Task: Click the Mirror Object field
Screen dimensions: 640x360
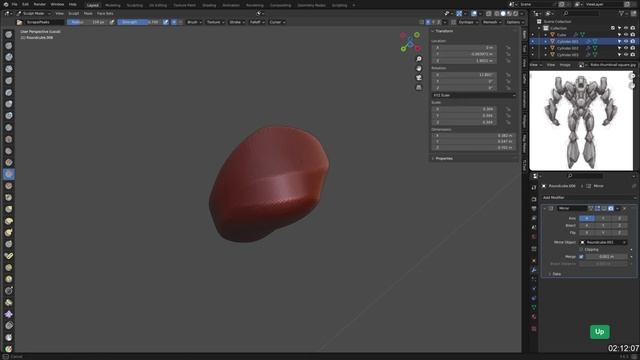Action: 603,242
